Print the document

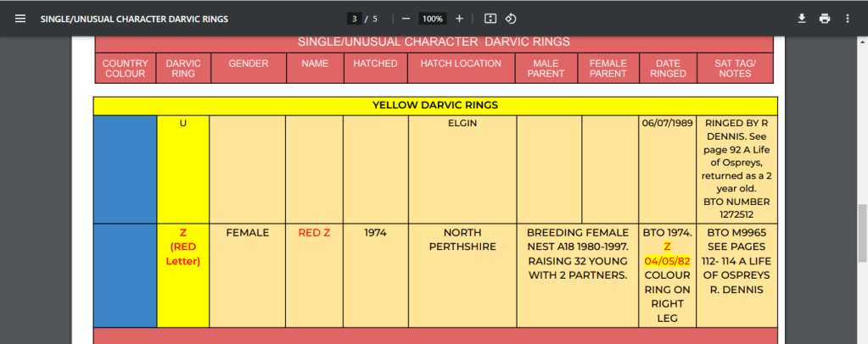(824, 19)
